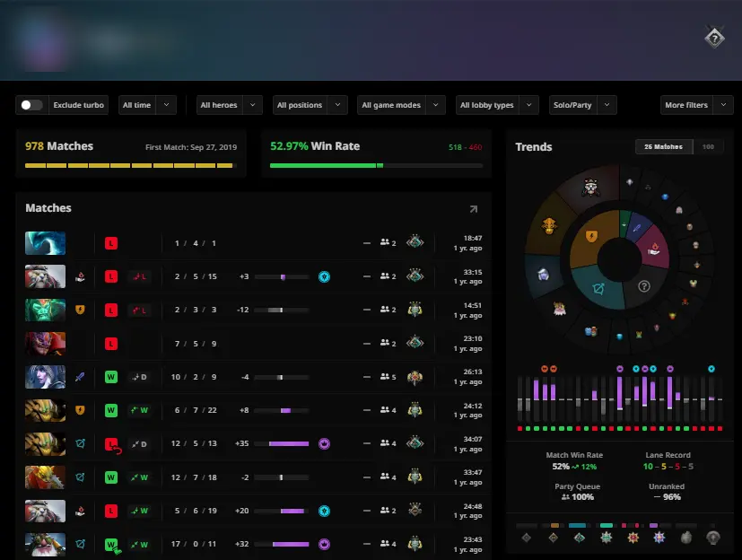Click the mid lane sword icon on 26:13 match
The height and width of the screenshot is (560, 742).
click(x=81, y=377)
